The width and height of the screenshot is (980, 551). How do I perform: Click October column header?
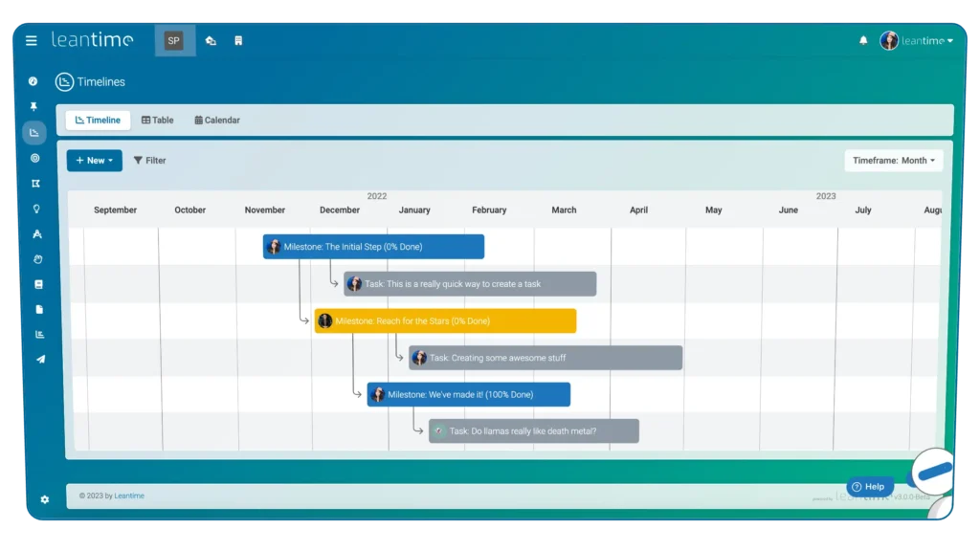point(190,209)
